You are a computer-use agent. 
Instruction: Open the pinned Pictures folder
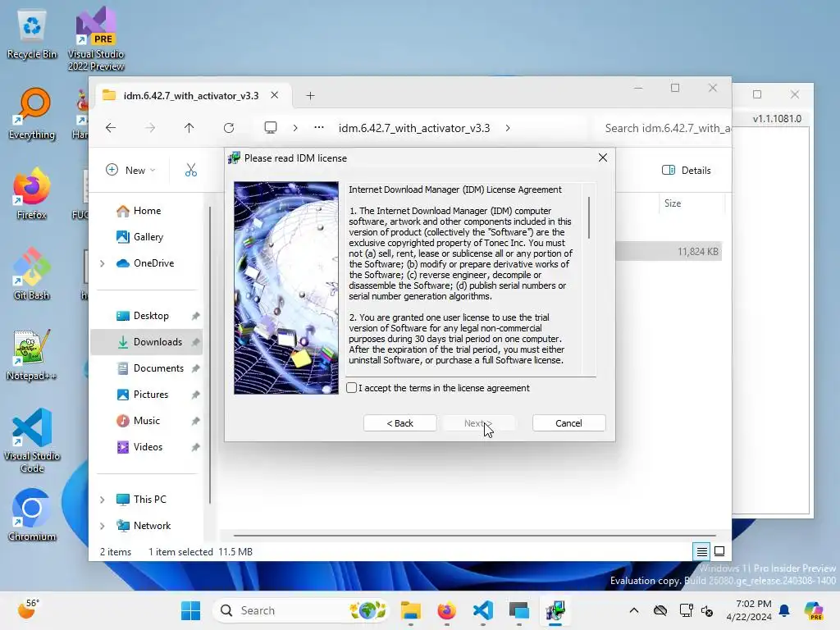click(x=151, y=395)
